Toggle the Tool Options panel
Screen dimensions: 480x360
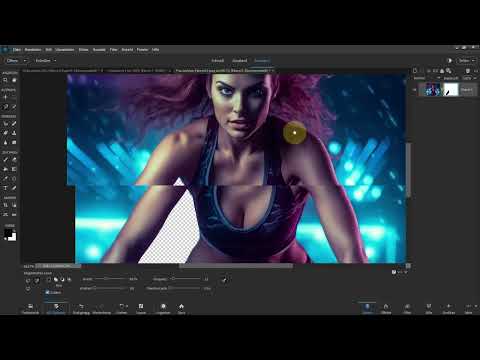pyautogui.click(x=56, y=309)
